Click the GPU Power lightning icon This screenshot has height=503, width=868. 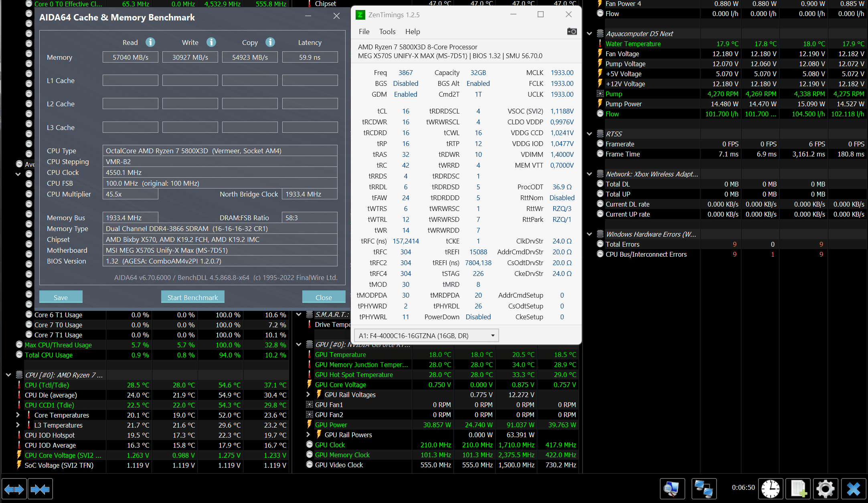(310, 424)
